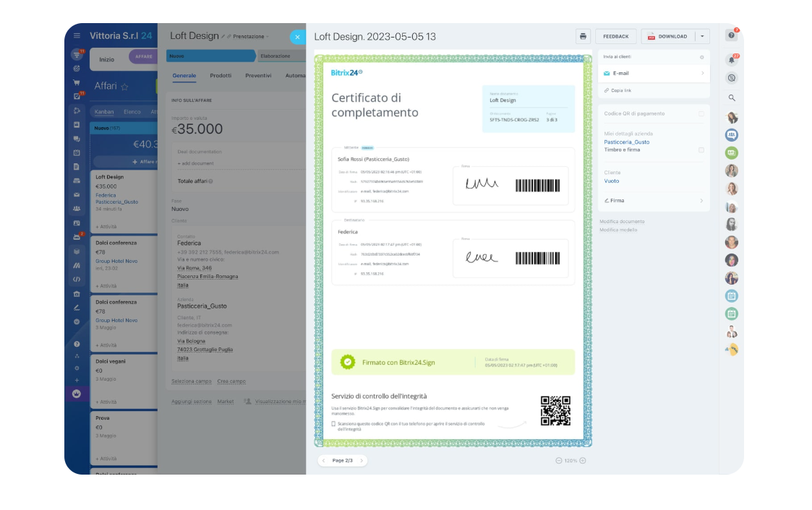
Task: Toggle the Timbro e firma checkbox
Action: point(701,150)
